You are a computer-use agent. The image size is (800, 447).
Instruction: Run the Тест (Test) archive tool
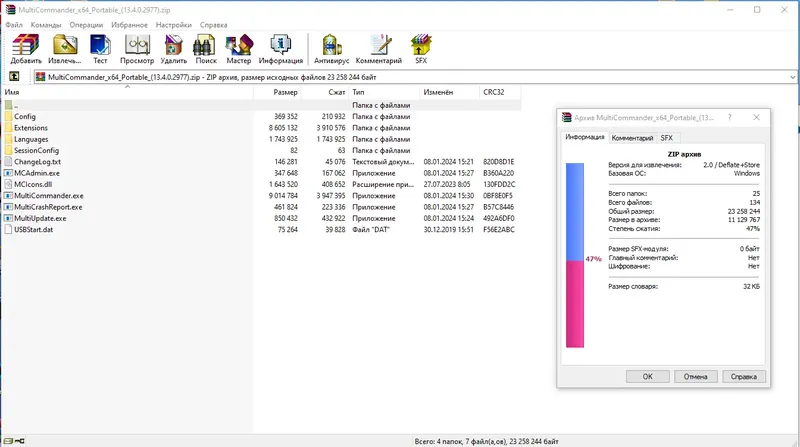(x=100, y=45)
